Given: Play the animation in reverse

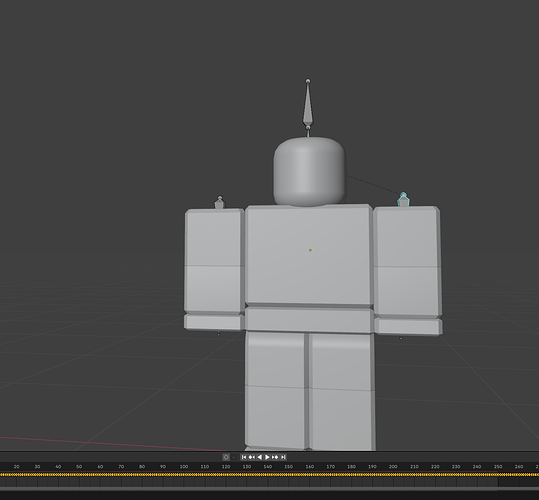Looking at the screenshot, I should click(260, 457).
